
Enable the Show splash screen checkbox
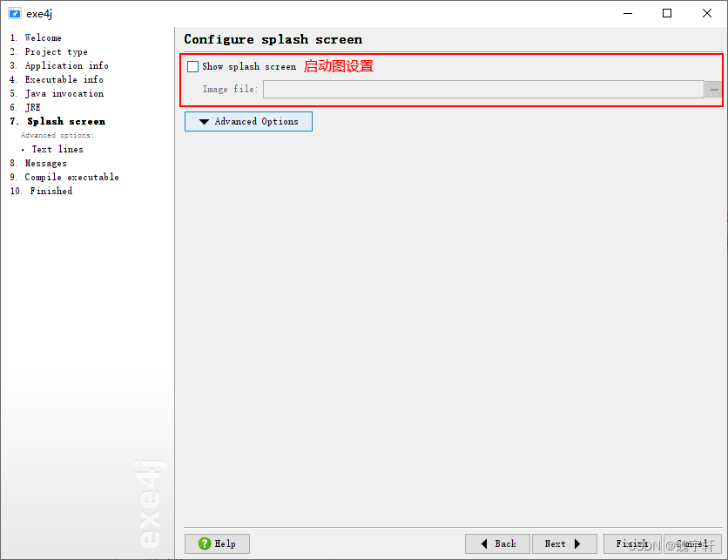pyautogui.click(x=192, y=66)
